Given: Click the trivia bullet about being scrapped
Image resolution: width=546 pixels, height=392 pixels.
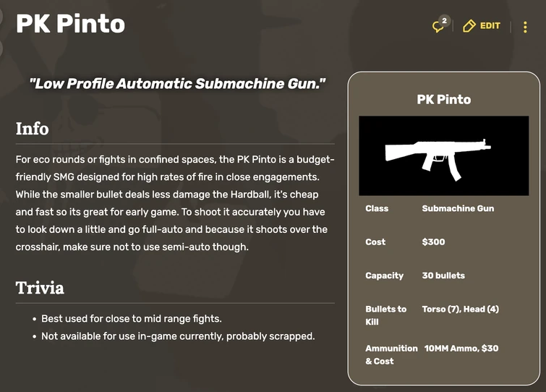Looking at the screenshot, I should 178,336.
